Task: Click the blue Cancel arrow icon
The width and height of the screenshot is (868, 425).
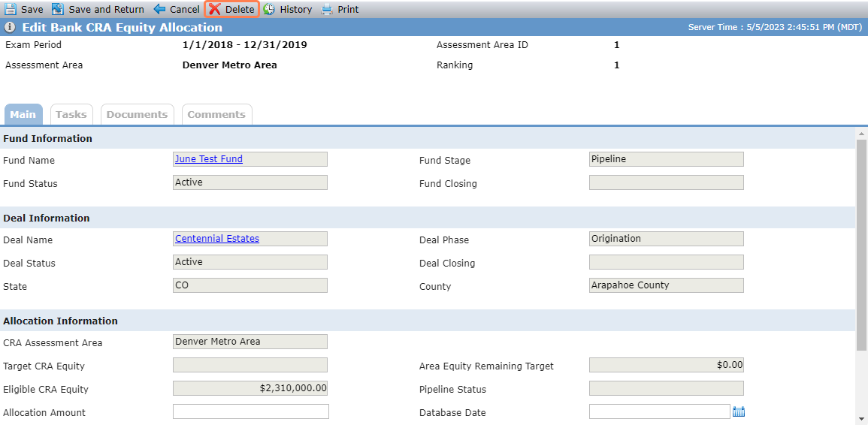Action: pyautogui.click(x=159, y=10)
